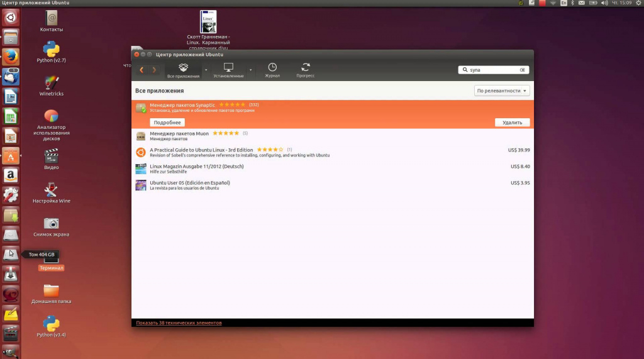
Task: Expand the Установленные dropdown arrow
Action: coord(250,70)
